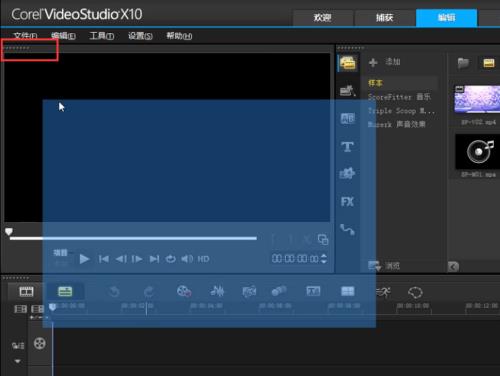Click the preview timecode field
This screenshot has height=376, width=500.
click(295, 259)
